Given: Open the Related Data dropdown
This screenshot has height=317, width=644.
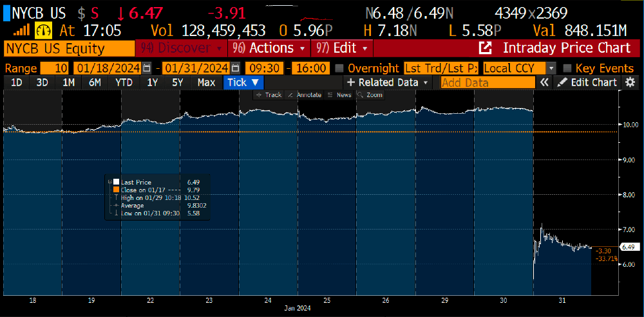Looking at the screenshot, I should [x=387, y=82].
